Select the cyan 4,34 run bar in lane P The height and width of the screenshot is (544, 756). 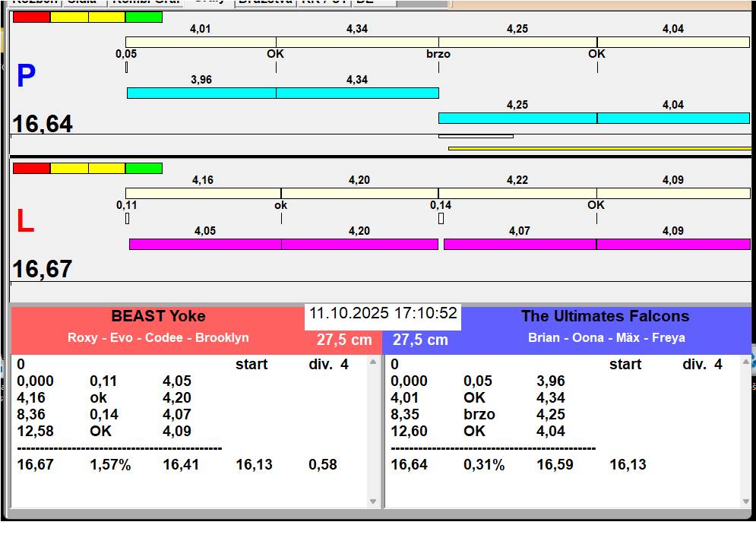point(357,93)
